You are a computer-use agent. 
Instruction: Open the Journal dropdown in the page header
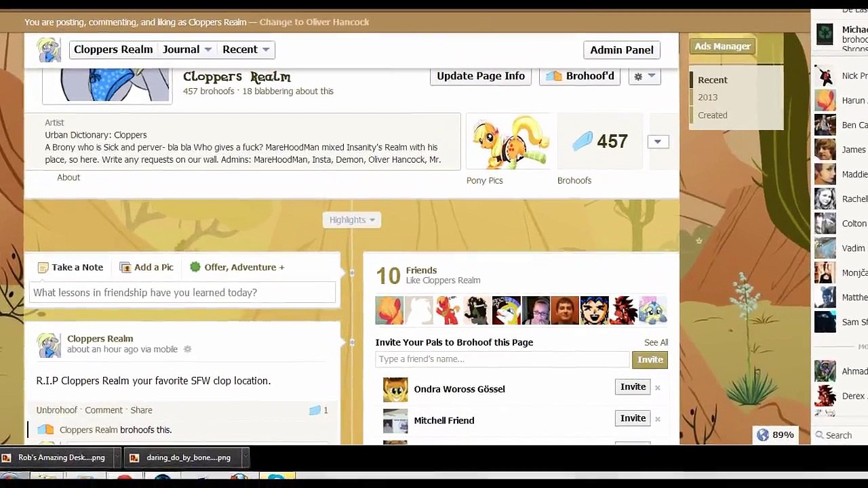pyautogui.click(x=187, y=49)
